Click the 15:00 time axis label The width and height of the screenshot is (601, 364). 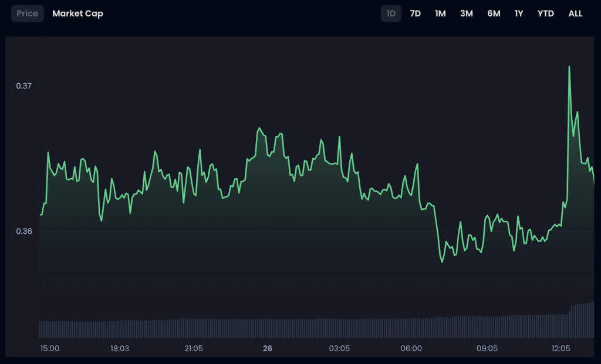pyautogui.click(x=49, y=349)
